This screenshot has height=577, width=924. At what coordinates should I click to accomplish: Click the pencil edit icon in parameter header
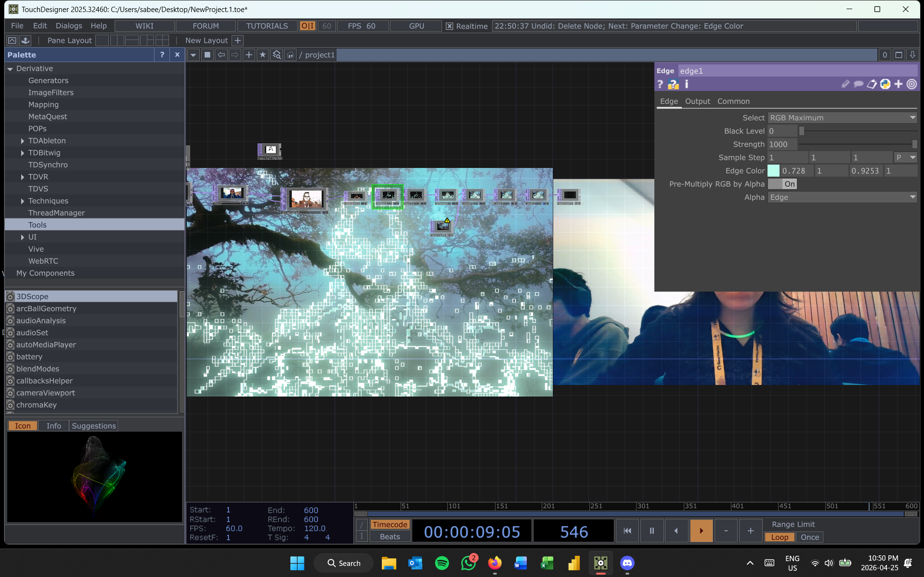(846, 84)
